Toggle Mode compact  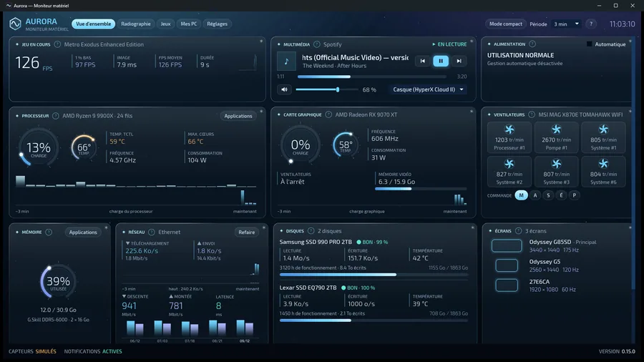coord(506,24)
